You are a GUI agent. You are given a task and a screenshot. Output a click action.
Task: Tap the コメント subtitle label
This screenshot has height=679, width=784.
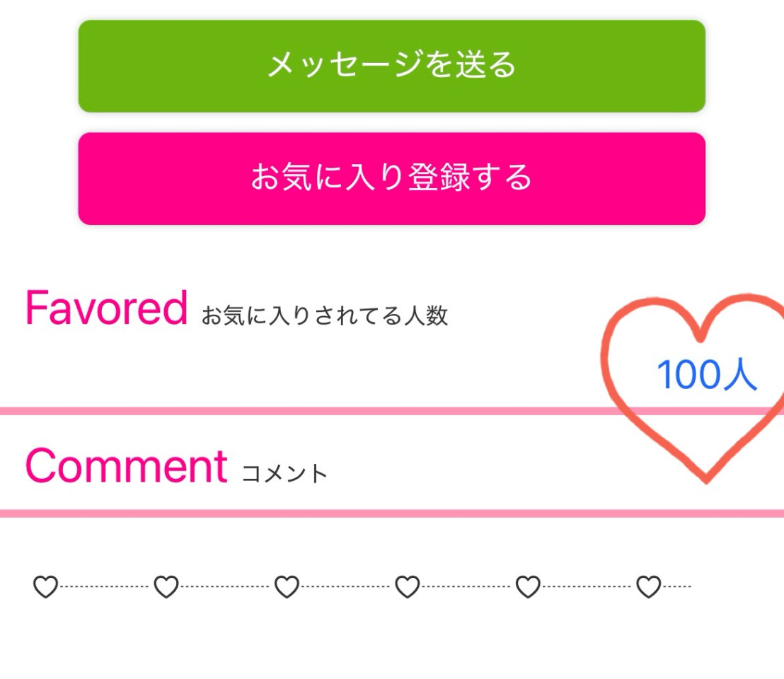coord(284,473)
